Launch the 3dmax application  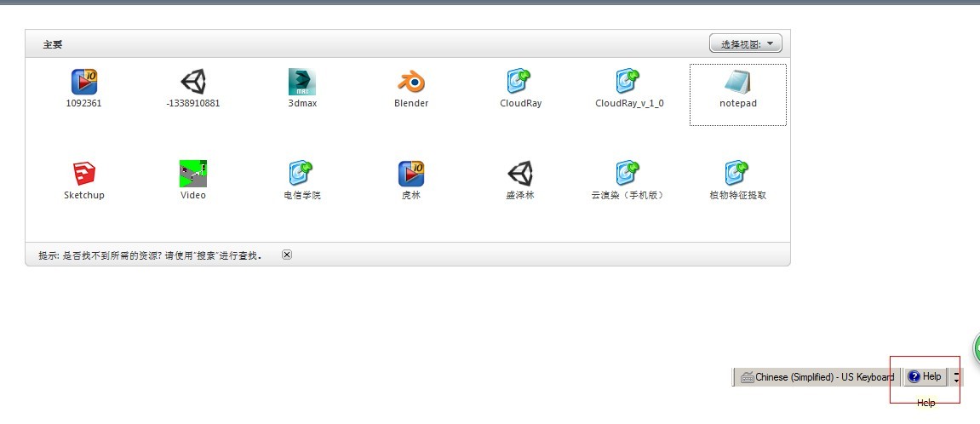point(302,83)
